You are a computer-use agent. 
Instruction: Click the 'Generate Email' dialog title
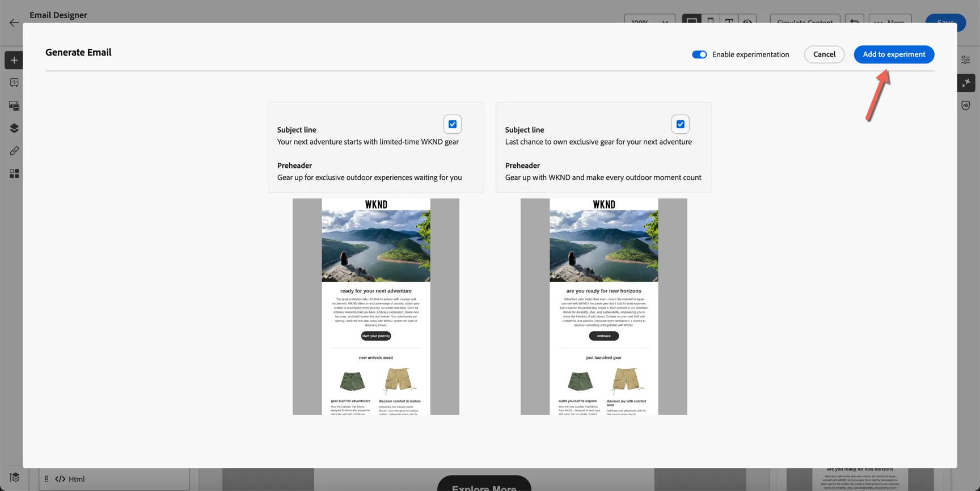click(78, 52)
